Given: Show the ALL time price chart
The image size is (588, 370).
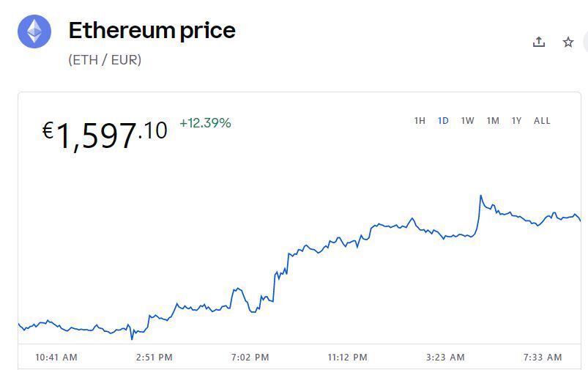Looking at the screenshot, I should click(x=542, y=121).
